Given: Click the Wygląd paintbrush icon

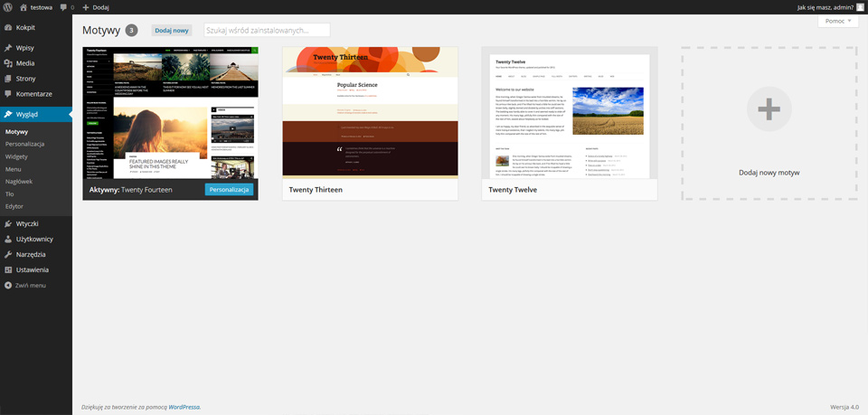Looking at the screenshot, I should pyautogui.click(x=8, y=115).
